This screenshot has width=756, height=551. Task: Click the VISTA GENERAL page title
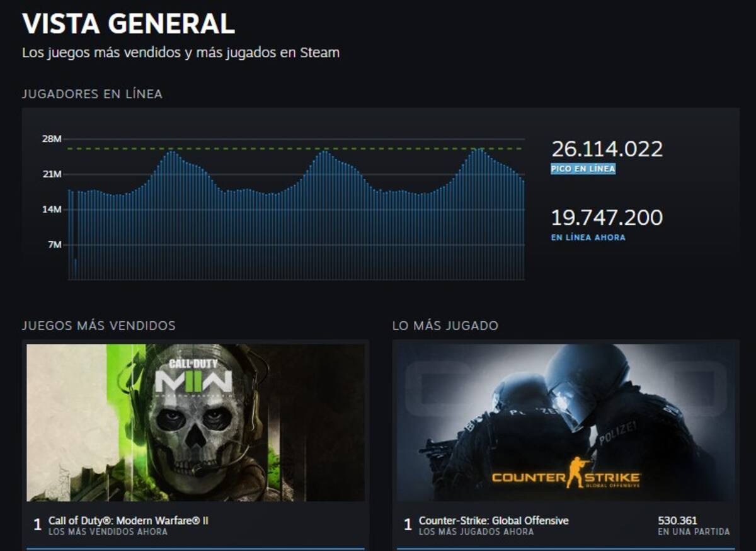[x=129, y=23]
